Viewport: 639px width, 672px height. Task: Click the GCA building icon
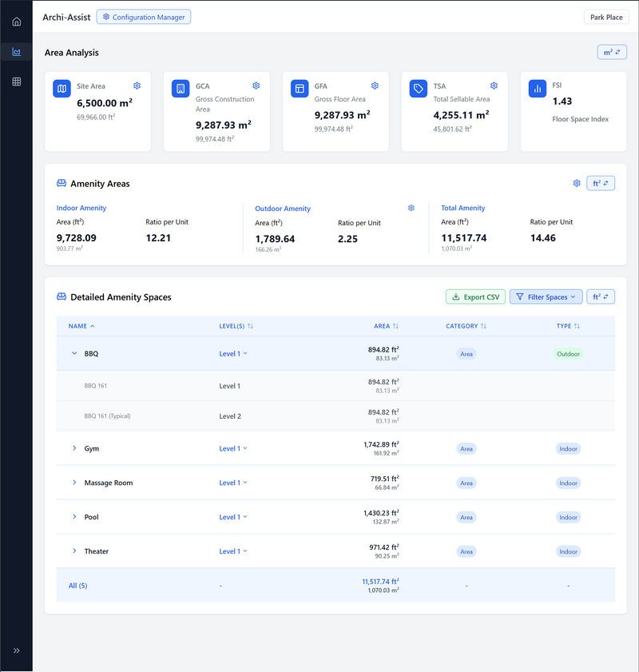coord(181,89)
